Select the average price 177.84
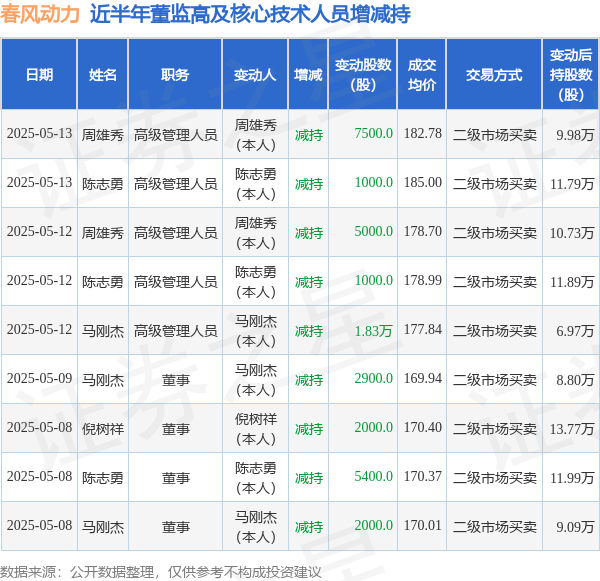 click(423, 330)
